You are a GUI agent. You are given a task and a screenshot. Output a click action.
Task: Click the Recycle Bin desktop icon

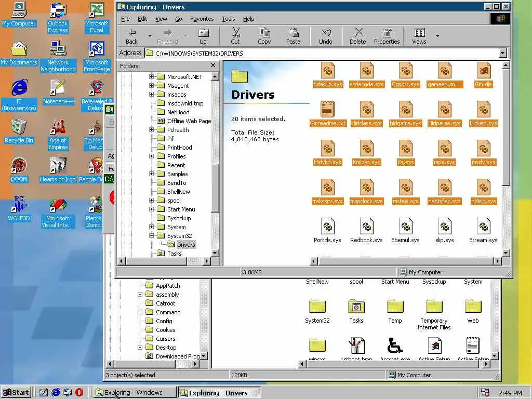(19, 131)
